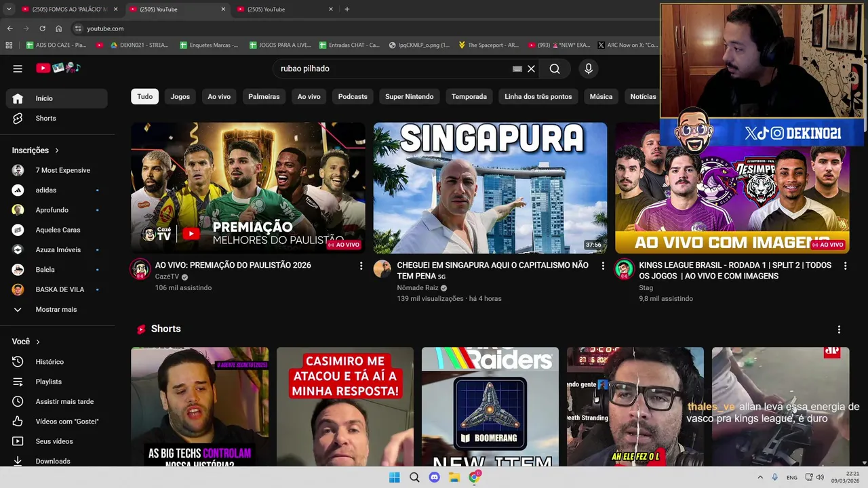Open the Shorts shelf three-dot menu
Image resolution: width=868 pixels, height=488 pixels.
pyautogui.click(x=839, y=329)
